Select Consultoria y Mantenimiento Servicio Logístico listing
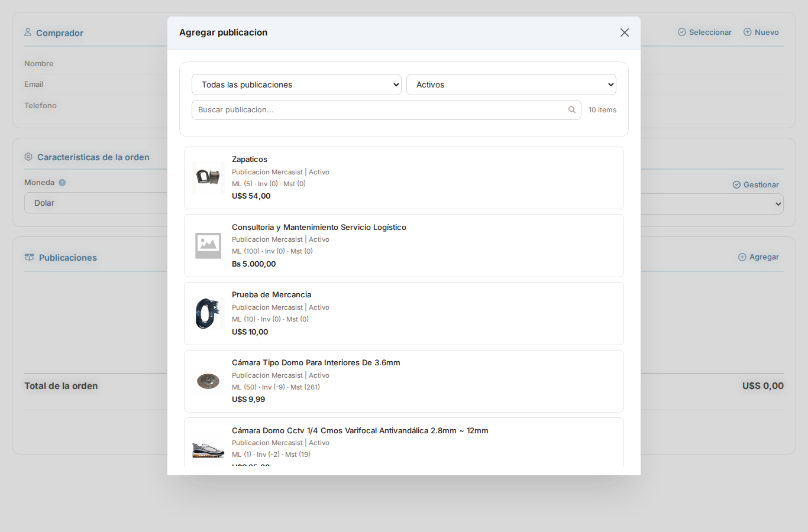The width and height of the screenshot is (808, 532). (x=319, y=228)
